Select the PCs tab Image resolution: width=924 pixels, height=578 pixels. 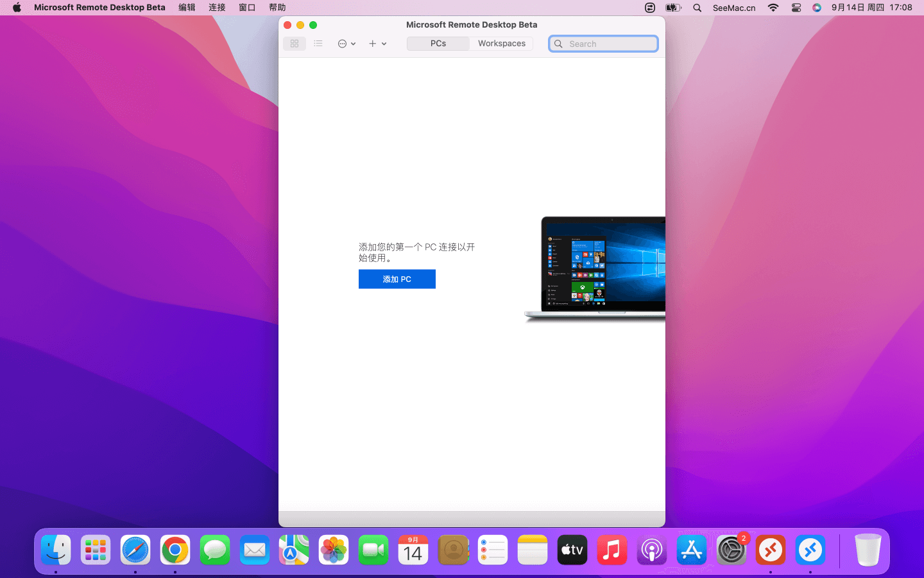tap(438, 44)
